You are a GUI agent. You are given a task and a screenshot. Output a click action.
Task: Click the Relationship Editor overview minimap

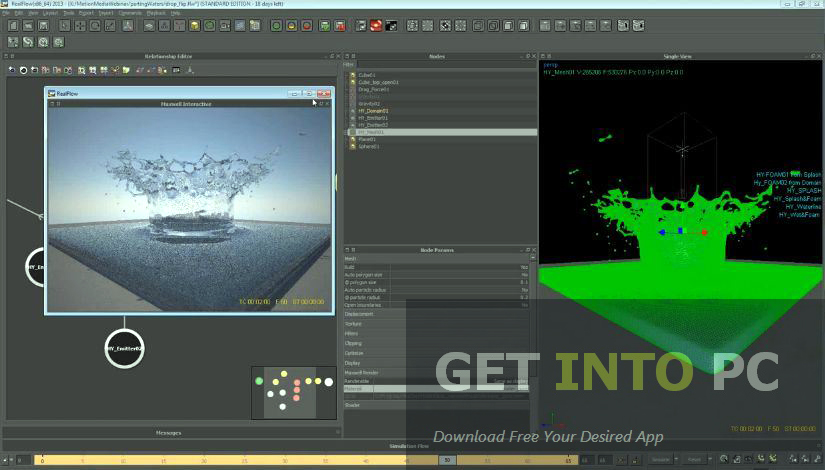[x=294, y=393]
